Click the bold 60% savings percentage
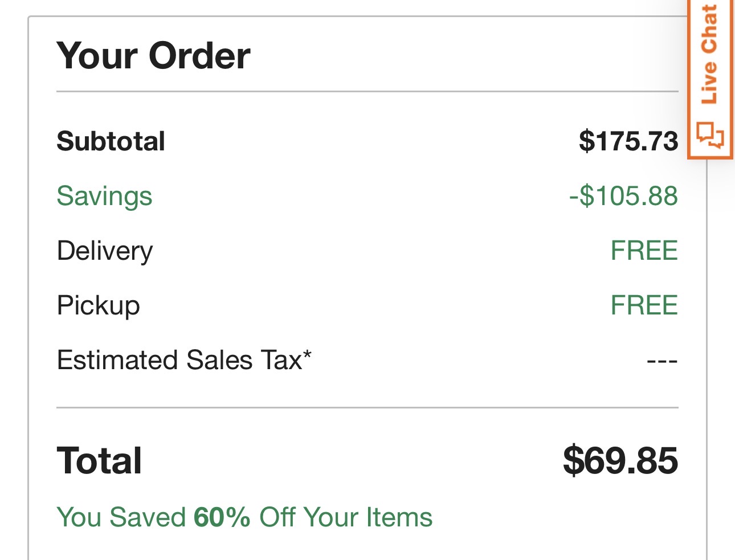735x560 pixels. coord(222,517)
